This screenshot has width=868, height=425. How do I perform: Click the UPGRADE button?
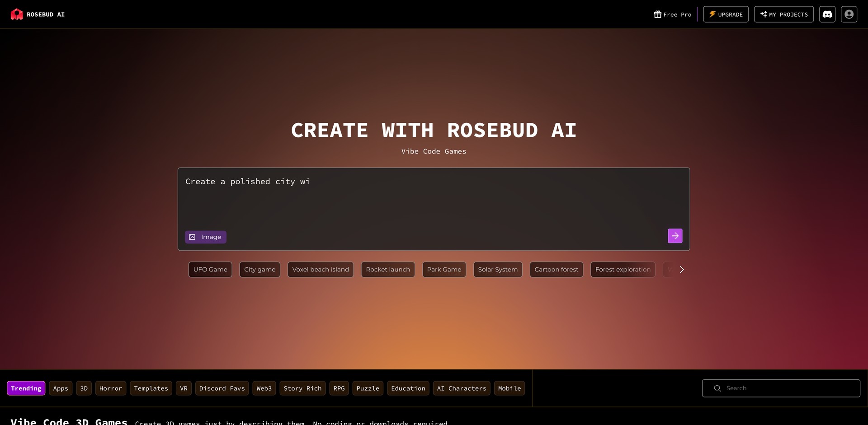pyautogui.click(x=726, y=14)
